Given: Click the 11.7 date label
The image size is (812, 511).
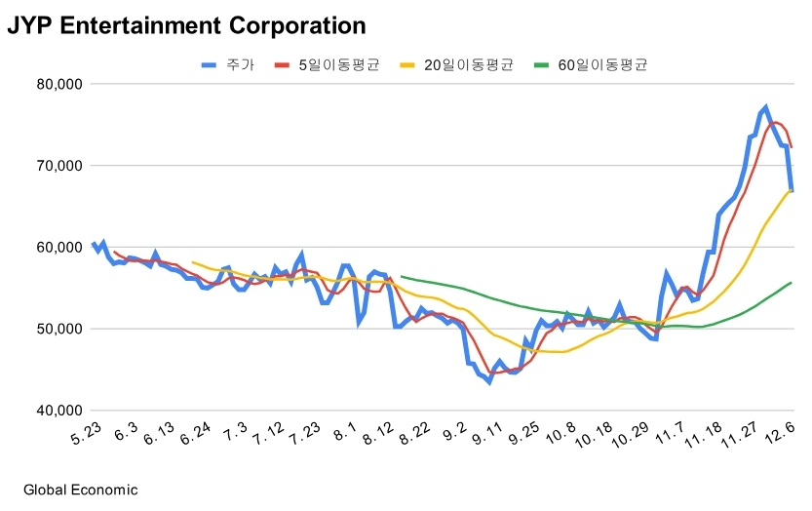Looking at the screenshot, I should pyautogui.click(x=671, y=433).
